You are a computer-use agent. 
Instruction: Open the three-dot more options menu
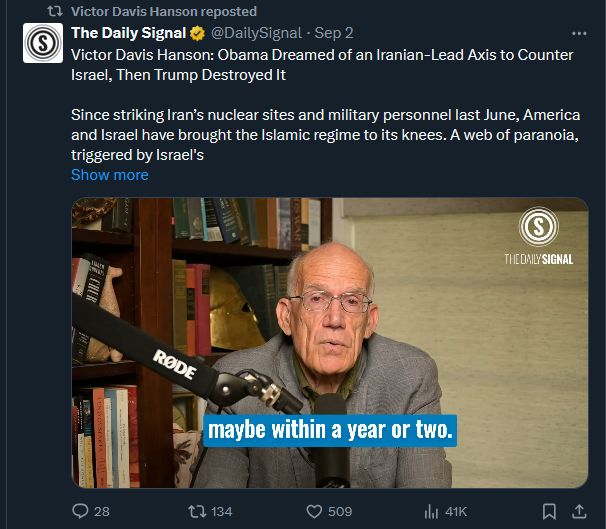coord(579,33)
